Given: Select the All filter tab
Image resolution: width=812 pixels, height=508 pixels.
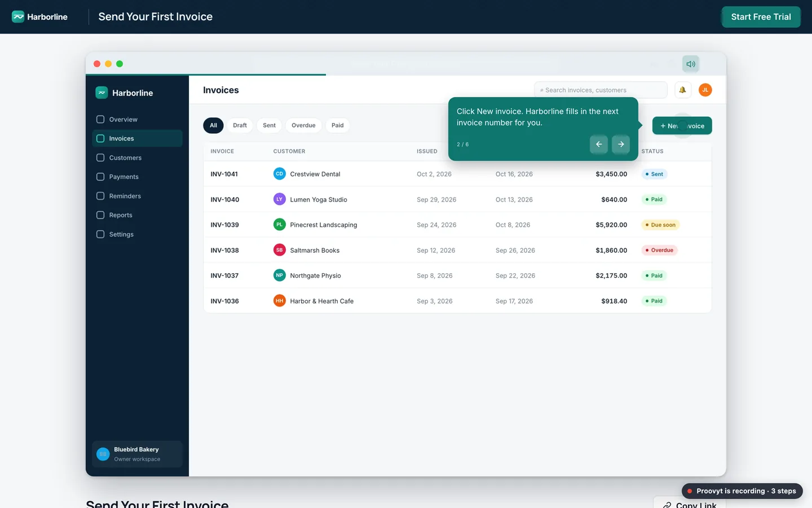Looking at the screenshot, I should (213, 125).
